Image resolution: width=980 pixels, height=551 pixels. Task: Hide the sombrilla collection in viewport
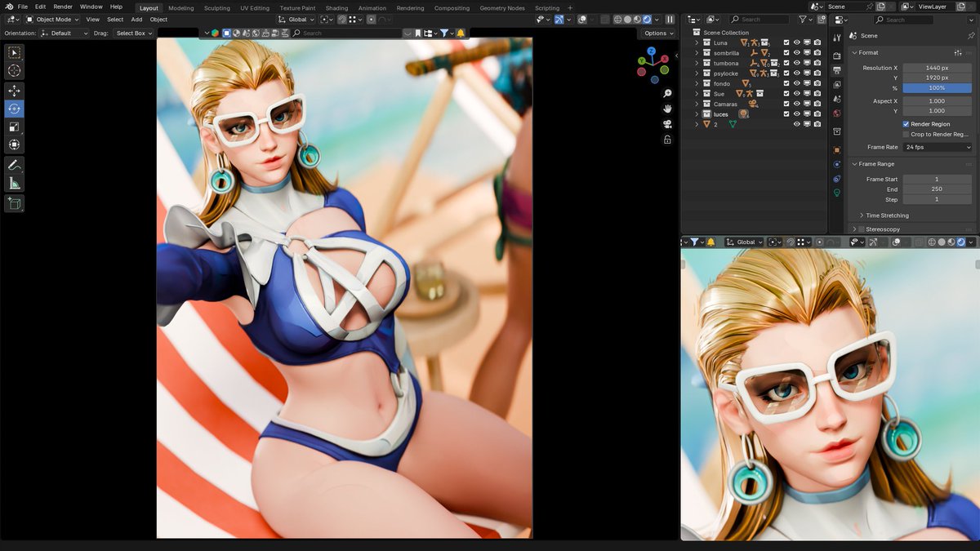coord(797,53)
